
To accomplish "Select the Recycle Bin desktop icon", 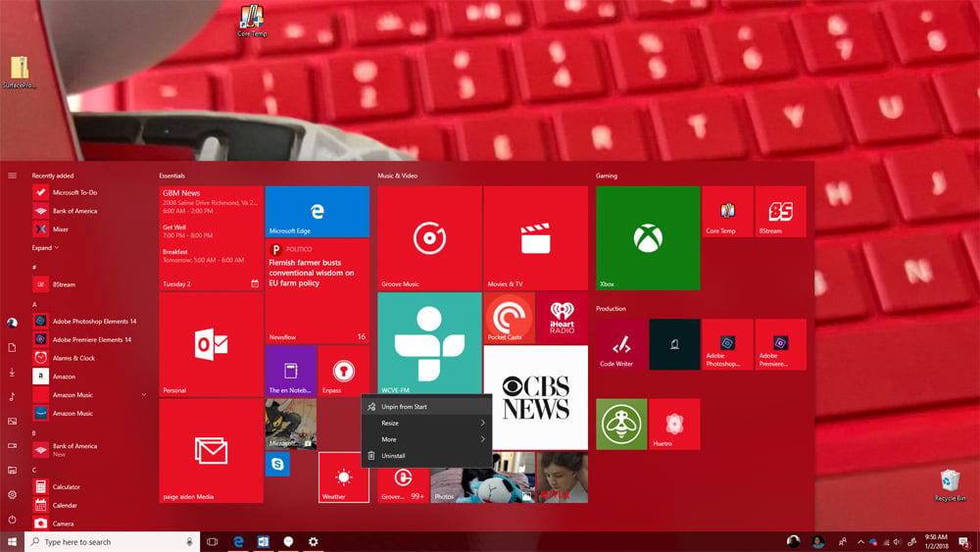I will pos(950,485).
